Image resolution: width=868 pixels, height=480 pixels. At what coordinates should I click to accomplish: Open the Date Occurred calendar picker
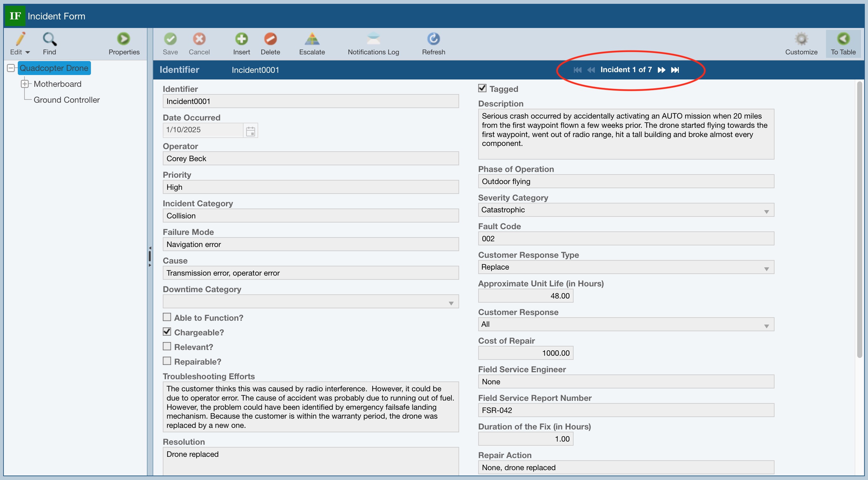tap(250, 131)
